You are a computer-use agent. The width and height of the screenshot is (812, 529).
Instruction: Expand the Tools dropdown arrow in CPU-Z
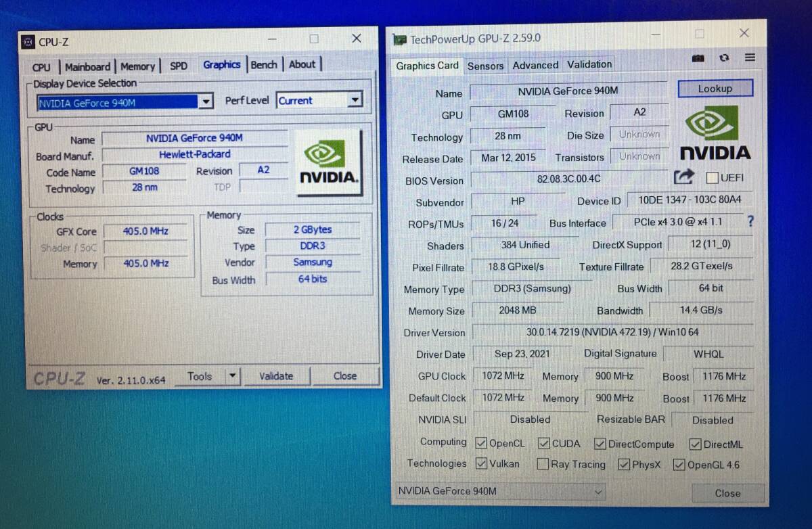tap(231, 375)
